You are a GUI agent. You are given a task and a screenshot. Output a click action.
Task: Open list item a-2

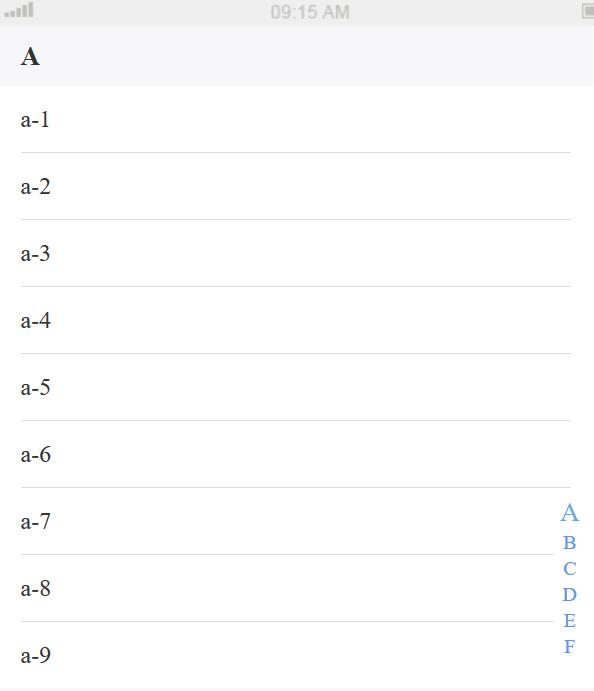296,186
